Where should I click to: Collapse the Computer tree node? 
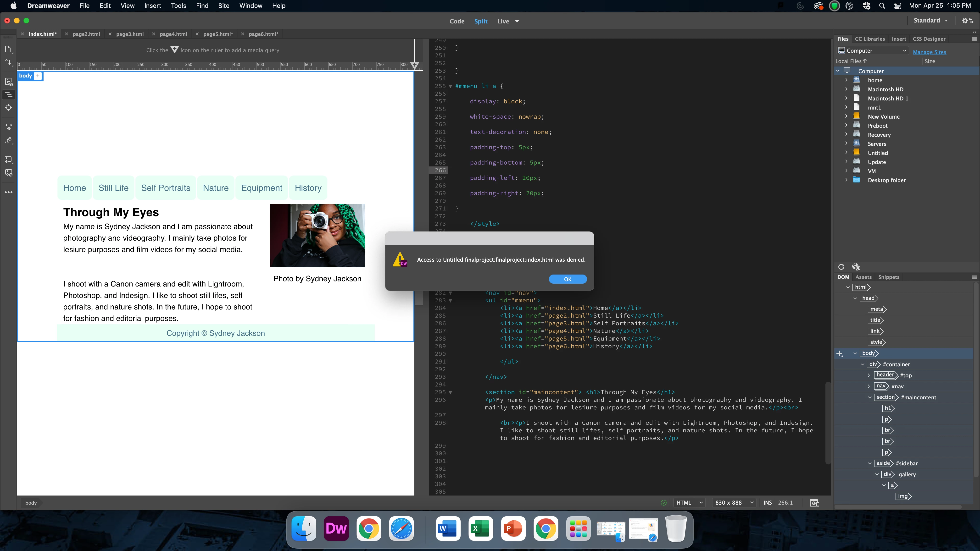(837, 71)
